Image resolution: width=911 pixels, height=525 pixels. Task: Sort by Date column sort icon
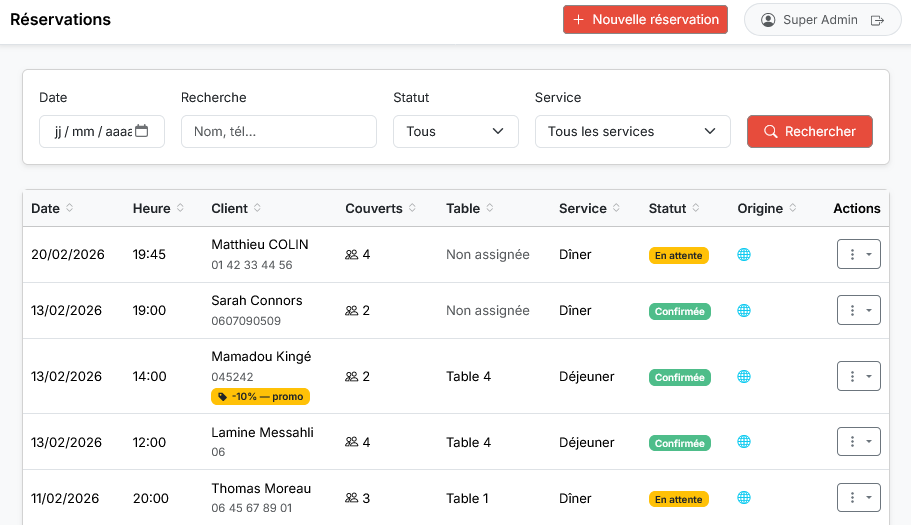coord(69,209)
